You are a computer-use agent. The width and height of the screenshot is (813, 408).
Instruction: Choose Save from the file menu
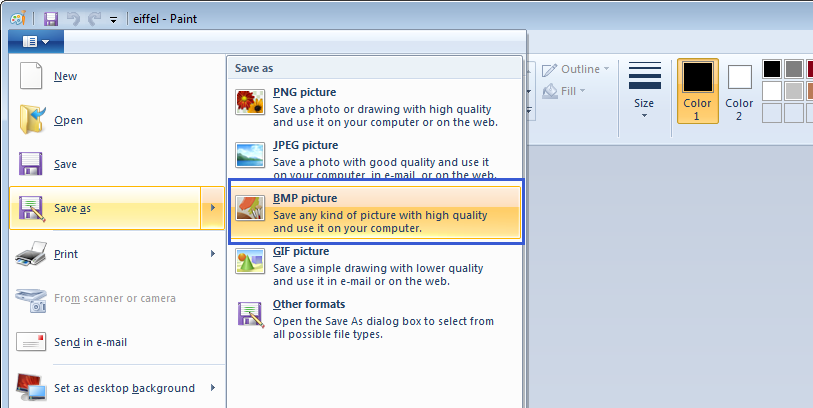[x=117, y=164]
